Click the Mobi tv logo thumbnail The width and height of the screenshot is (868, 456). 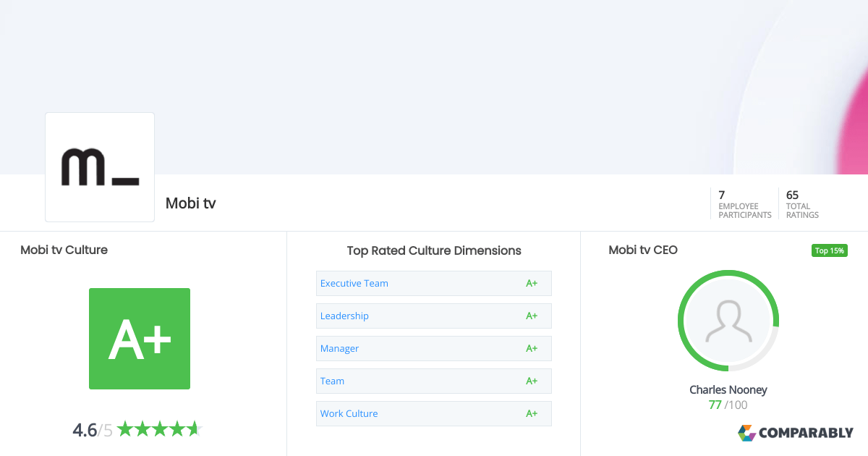pos(100,167)
